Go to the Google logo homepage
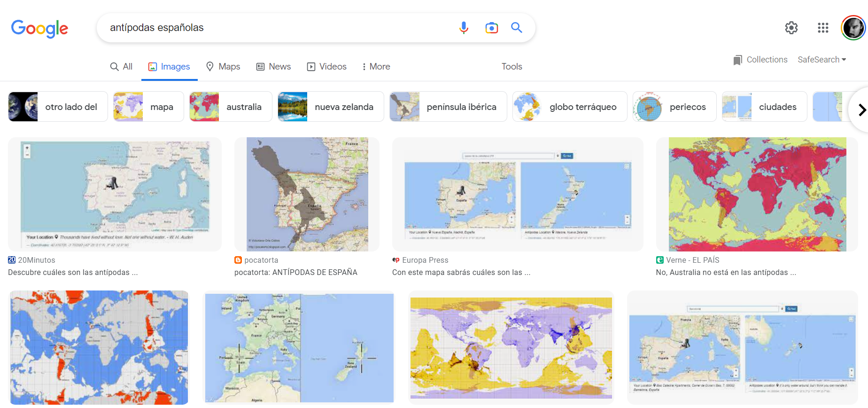 coord(40,29)
